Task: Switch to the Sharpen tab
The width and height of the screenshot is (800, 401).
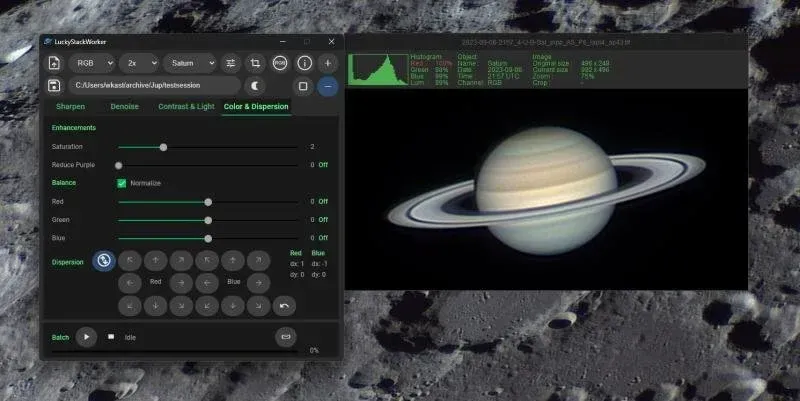Action: (x=71, y=106)
